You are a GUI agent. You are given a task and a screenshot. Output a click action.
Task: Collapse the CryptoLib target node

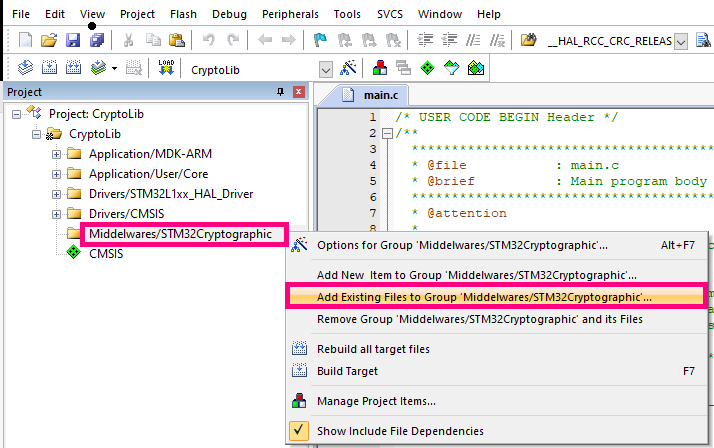click(x=36, y=134)
